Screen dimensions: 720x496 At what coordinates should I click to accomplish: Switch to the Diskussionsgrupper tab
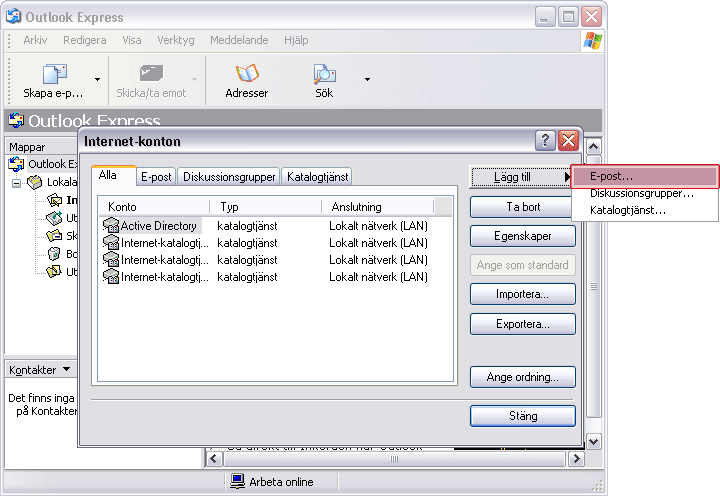[x=228, y=177]
